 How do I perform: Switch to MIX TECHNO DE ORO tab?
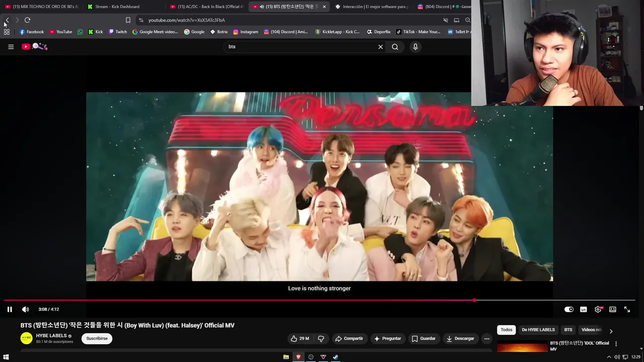click(41, 7)
